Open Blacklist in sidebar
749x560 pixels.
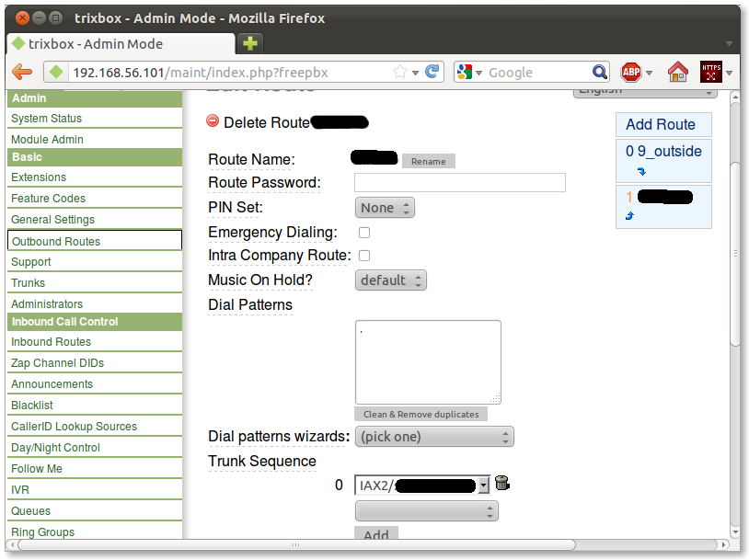[x=32, y=406]
